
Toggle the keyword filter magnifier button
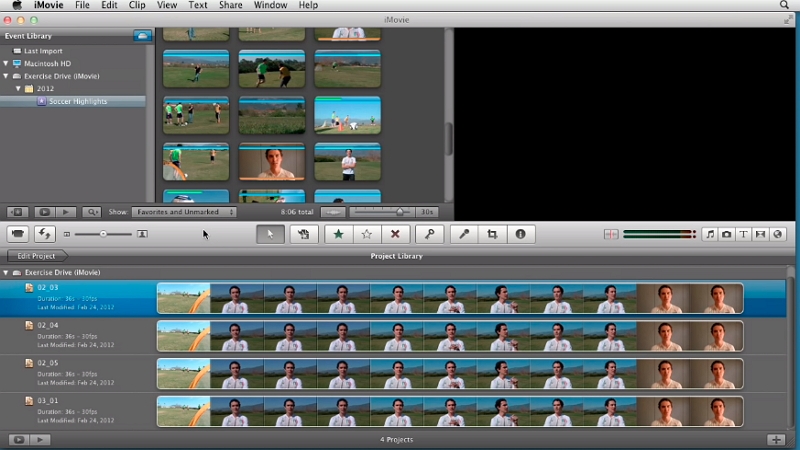point(92,212)
